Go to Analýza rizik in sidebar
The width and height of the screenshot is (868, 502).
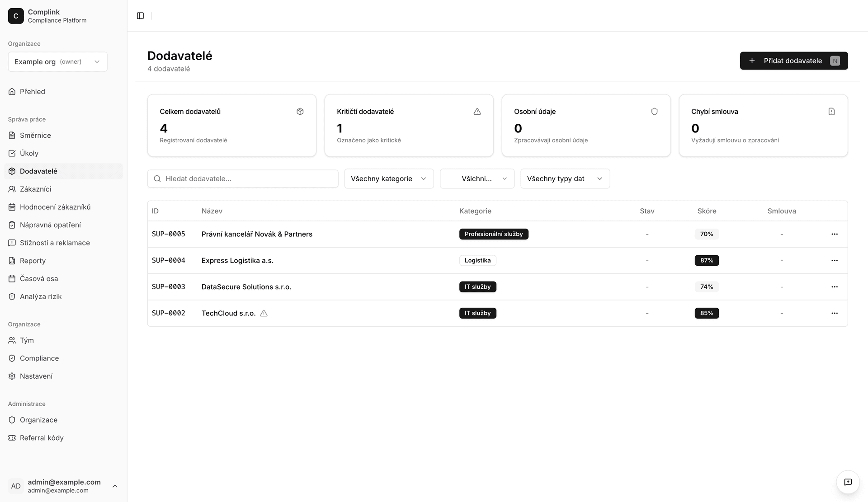coord(41,296)
